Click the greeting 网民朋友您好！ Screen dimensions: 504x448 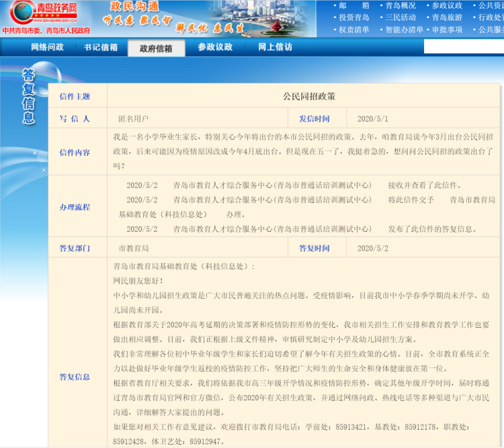click(x=138, y=281)
